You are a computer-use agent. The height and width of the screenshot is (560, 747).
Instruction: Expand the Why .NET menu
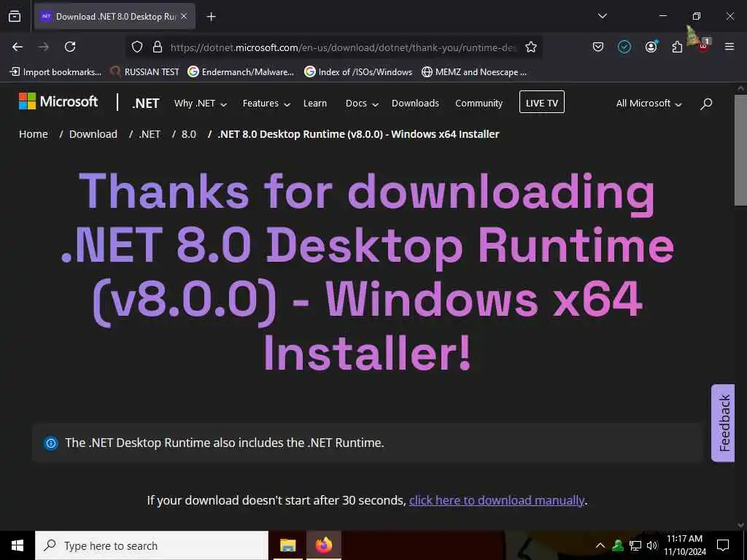[x=200, y=104]
